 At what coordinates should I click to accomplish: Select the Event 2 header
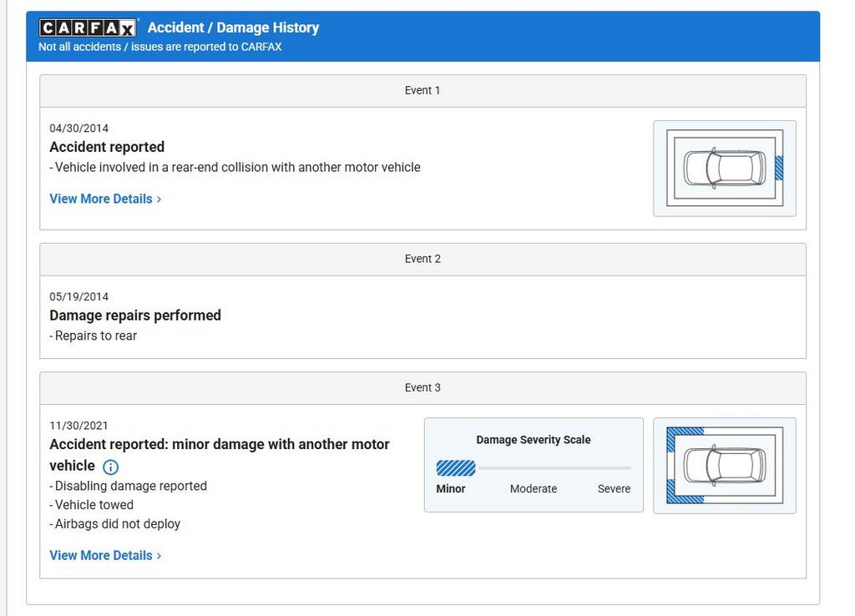point(422,259)
